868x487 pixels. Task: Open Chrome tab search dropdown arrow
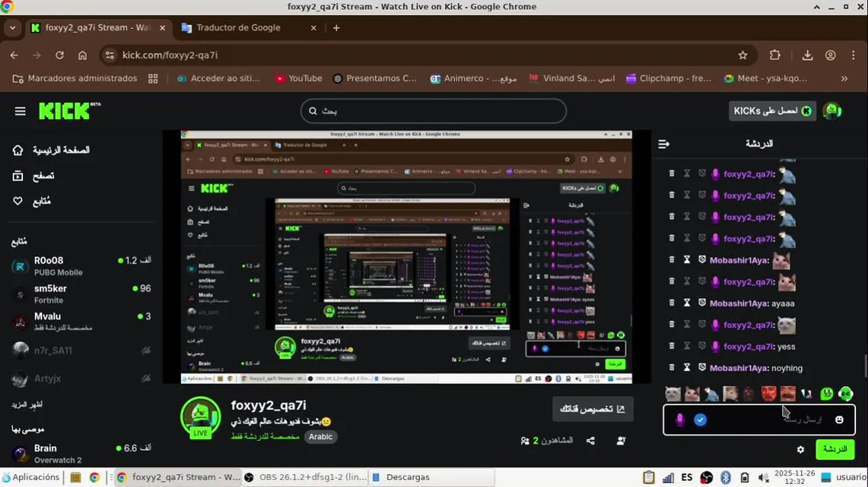(x=12, y=28)
